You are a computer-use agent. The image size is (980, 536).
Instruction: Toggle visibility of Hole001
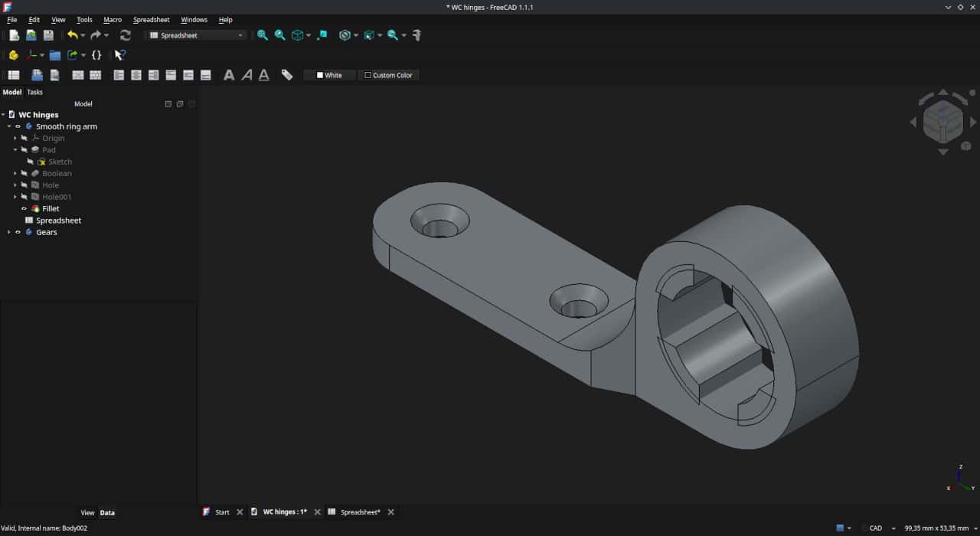pyautogui.click(x=24, y=197)
